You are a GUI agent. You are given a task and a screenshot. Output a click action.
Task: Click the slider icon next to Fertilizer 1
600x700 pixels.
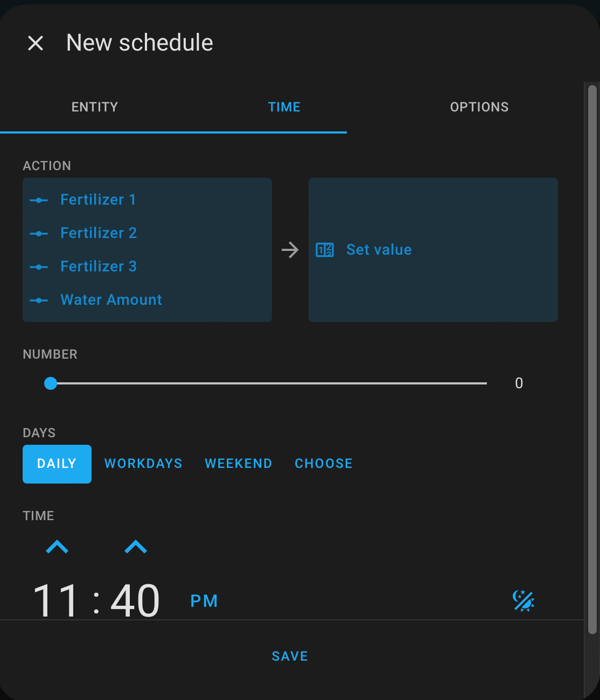click(x=38, y=200)
